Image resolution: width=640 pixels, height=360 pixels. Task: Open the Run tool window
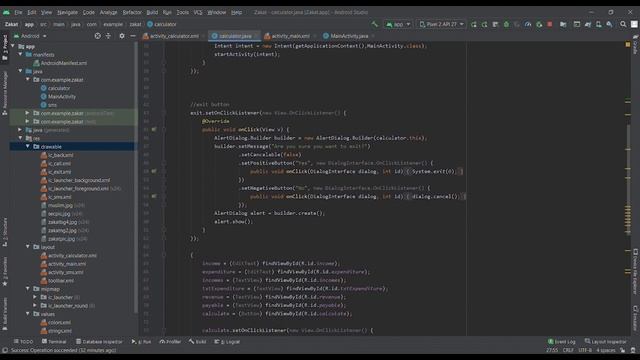(x=141, y=342)
